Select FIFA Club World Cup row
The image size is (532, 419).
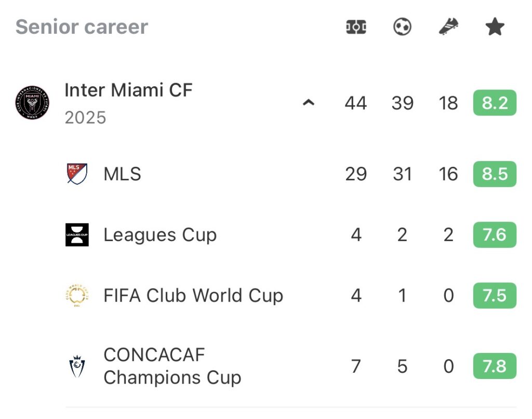193,296
